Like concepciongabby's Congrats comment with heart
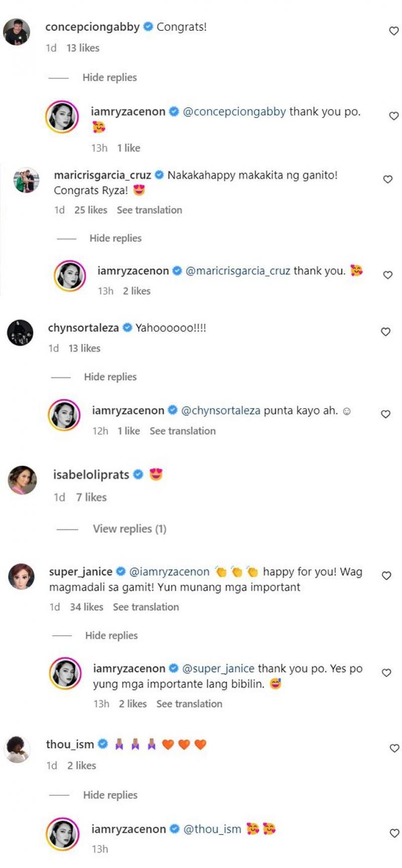The width and height of the screenshot is (402, 868). pyautogui.click(x=394, y=31)
